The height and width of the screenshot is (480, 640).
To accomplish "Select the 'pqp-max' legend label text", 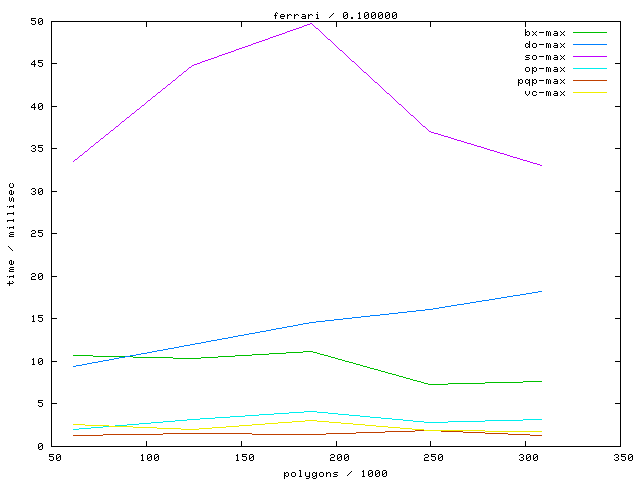I will click(541, 81).
